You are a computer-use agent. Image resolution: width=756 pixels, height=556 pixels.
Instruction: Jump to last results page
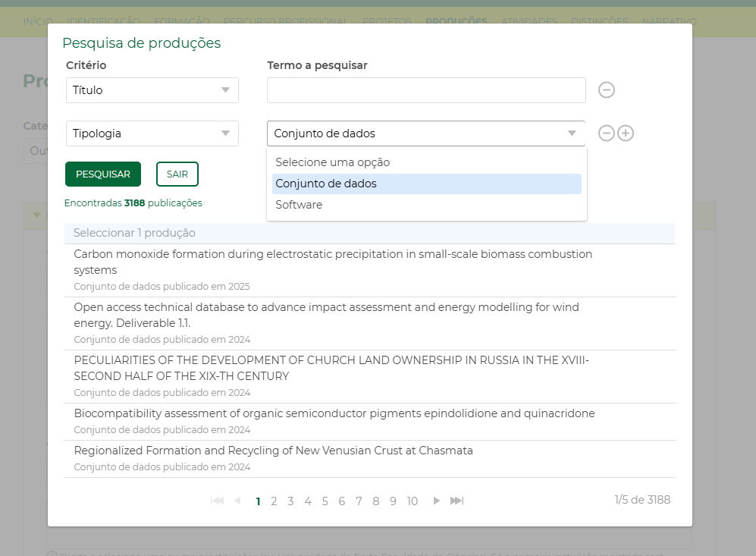[x=456, y=501]
